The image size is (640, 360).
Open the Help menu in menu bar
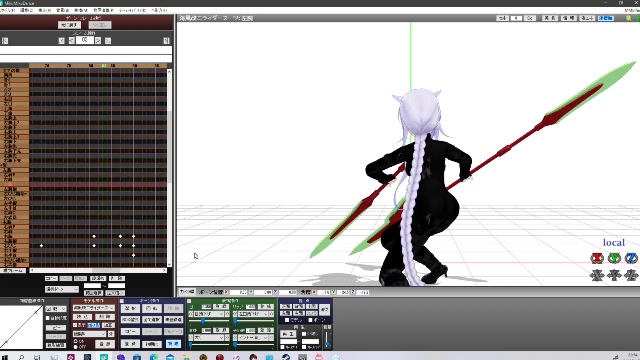(x=159, y=10)
